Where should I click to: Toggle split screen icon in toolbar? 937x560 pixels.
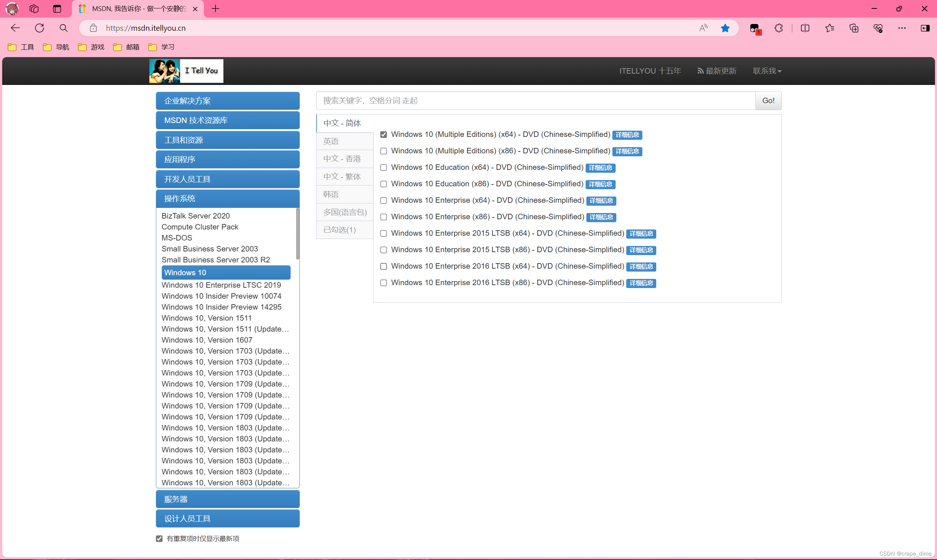(x=805, y=28)
